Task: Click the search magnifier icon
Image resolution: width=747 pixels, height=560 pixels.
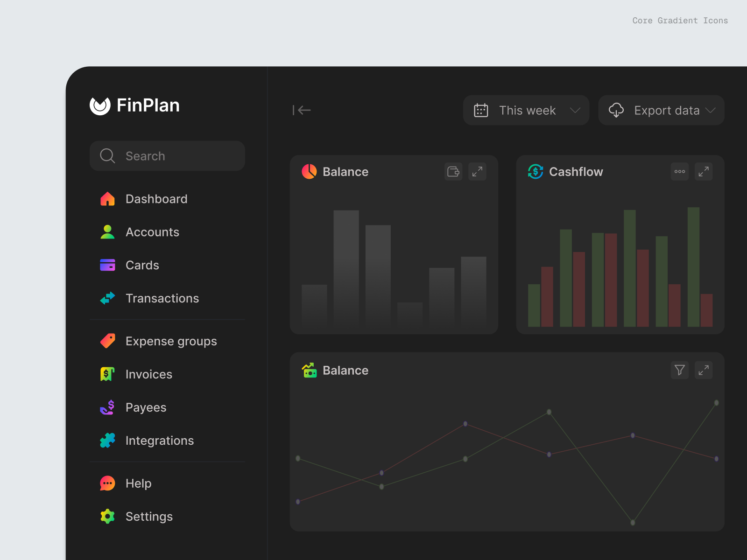Action: [107, 156]
